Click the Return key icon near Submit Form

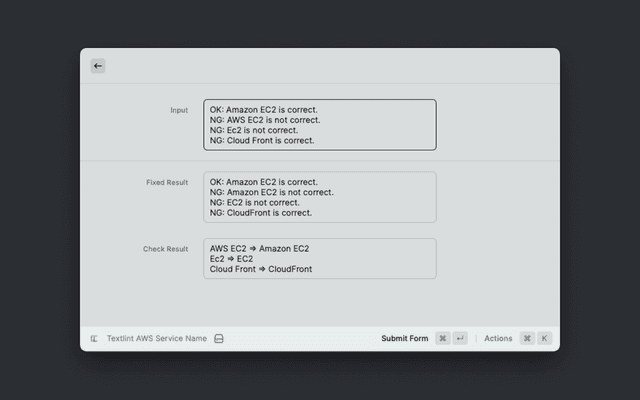[x=460, y=339]
